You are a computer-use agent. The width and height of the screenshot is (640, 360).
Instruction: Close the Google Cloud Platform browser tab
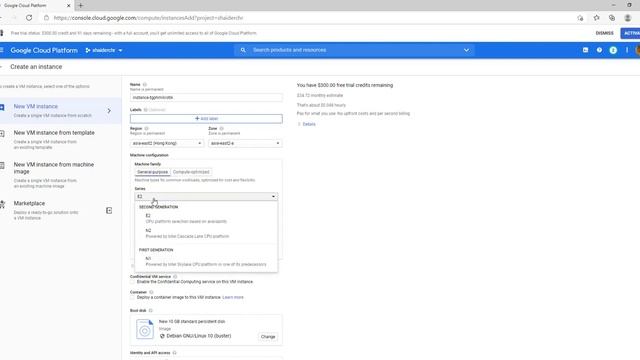pyautogui.click(x=69, y=5)
